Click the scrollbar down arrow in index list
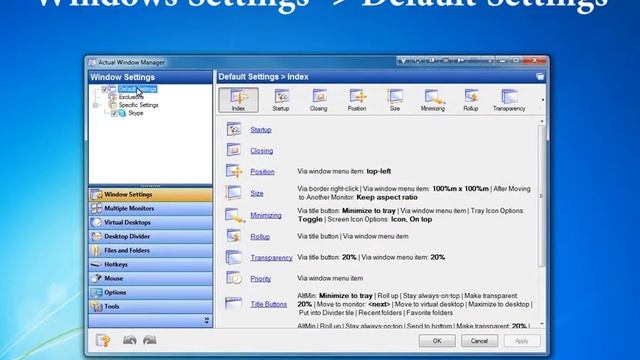The image size is (640, 360). pyautogui.click(x=542, y=324)
